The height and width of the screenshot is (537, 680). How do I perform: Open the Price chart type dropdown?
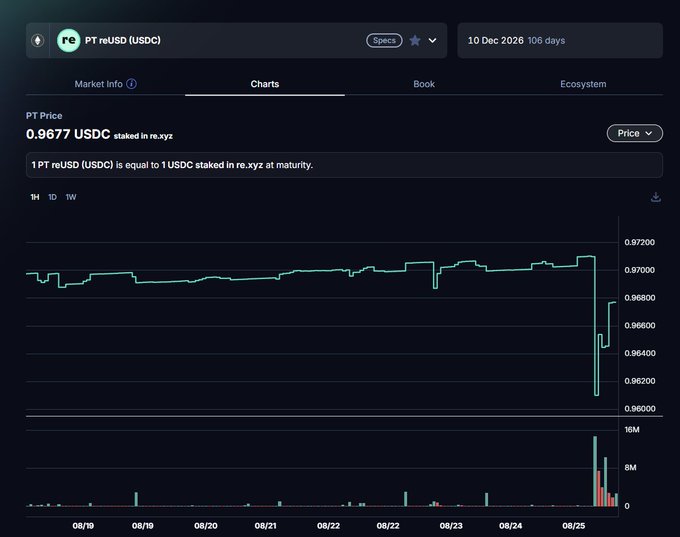tap(634, 133)
